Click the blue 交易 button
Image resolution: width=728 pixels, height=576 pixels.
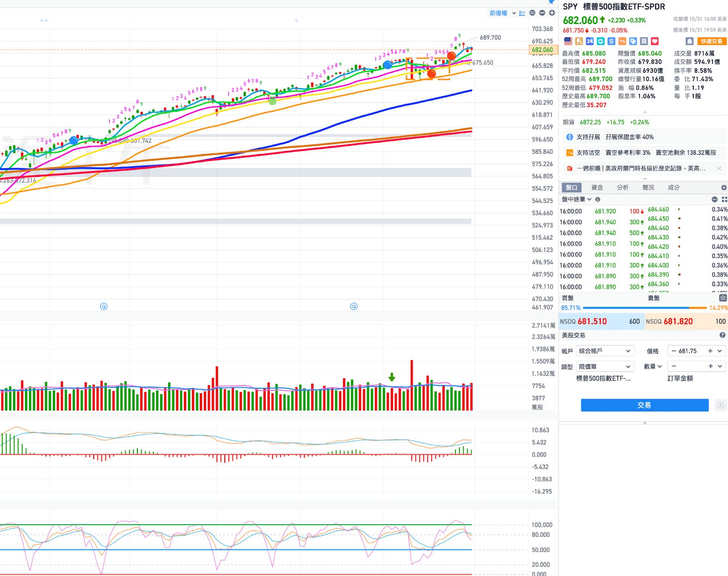(x=645, y=405)
